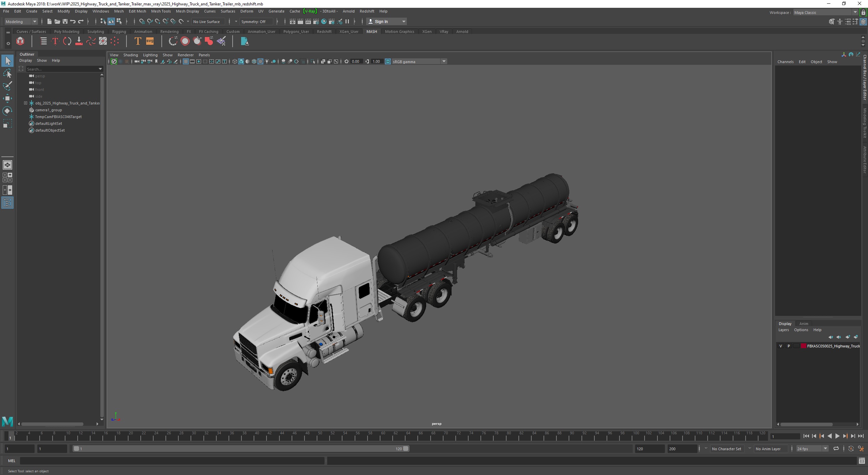Open the Modeling menu set dropdown
868x475 pixels.
click(21, 22)
